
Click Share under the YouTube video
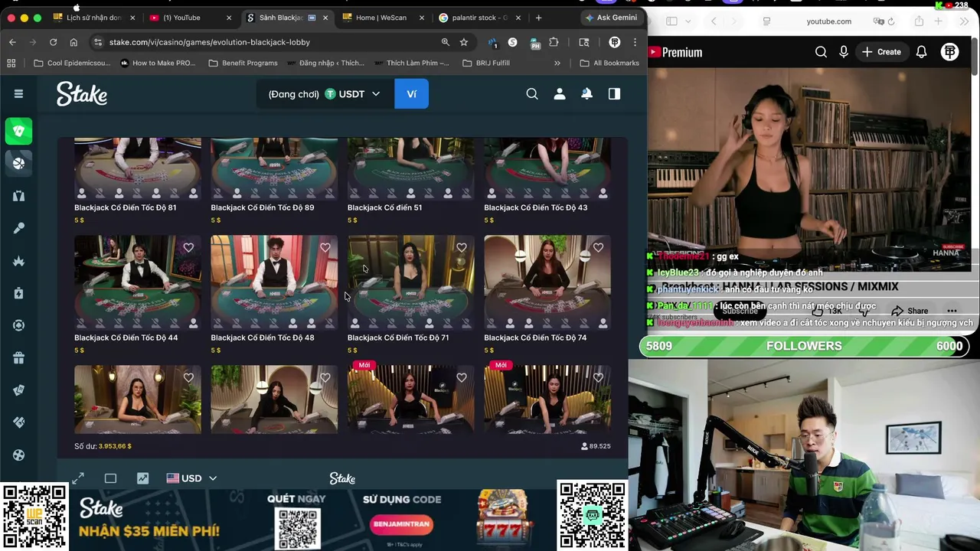pos(910,311)
